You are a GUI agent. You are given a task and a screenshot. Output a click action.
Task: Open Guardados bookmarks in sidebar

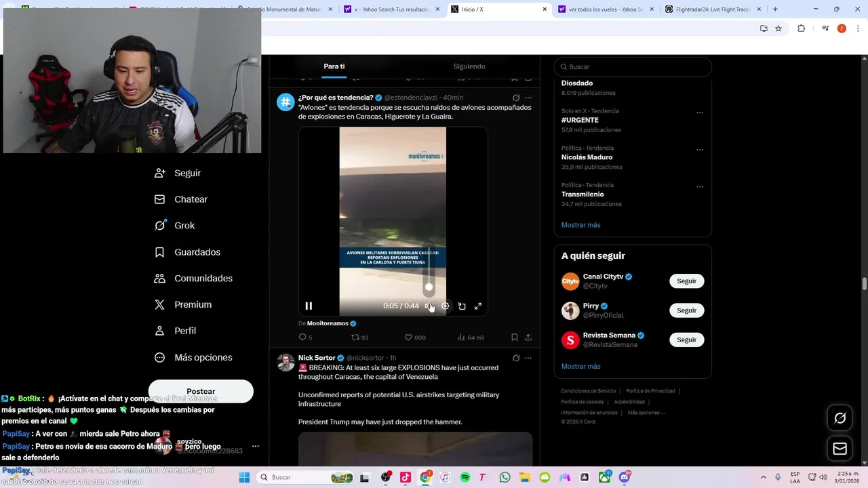[188, 252]
